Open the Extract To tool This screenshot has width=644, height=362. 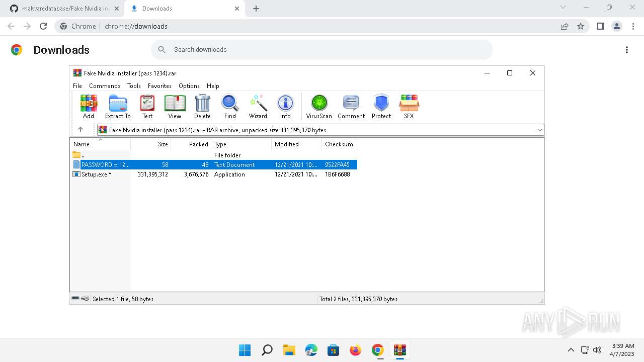[118, 107]
